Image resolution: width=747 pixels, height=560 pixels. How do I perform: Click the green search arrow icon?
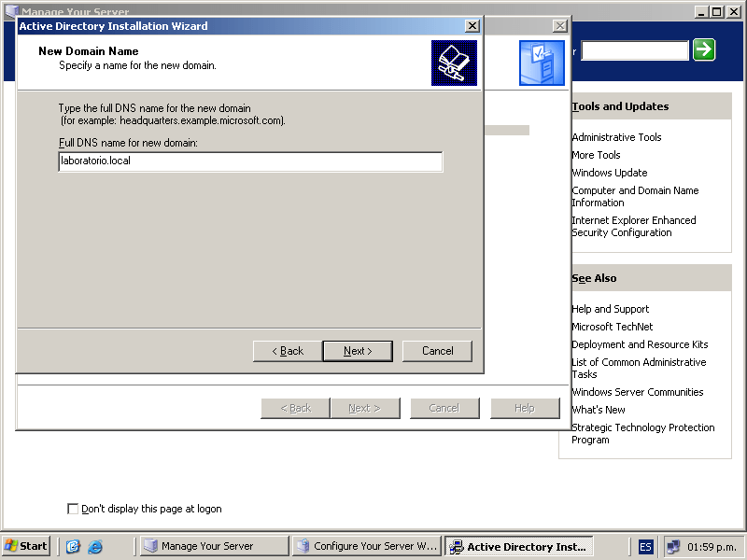point(704,50)
